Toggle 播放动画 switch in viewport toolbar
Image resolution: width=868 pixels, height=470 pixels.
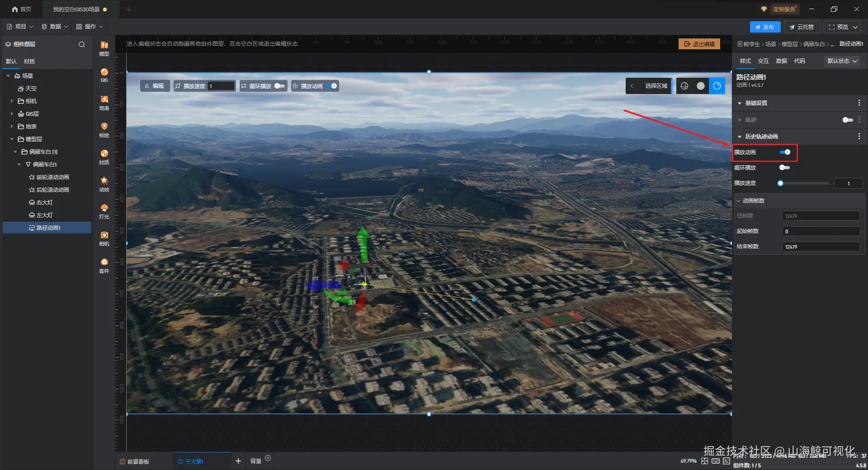(332, 86)
